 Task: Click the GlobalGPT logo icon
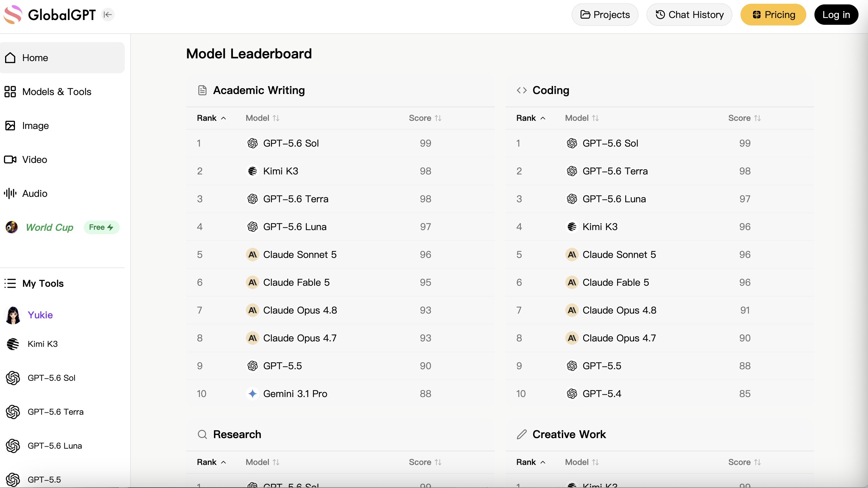pyautogui.click(x=13, y=15)
